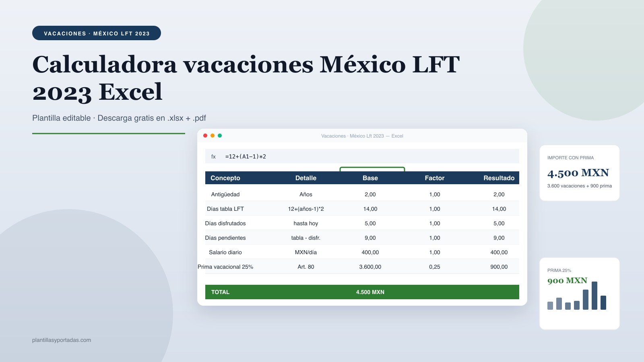This screenshot has height=362, width=644.
Task: Click the Días tabla LFT row label
Action: 225,209
